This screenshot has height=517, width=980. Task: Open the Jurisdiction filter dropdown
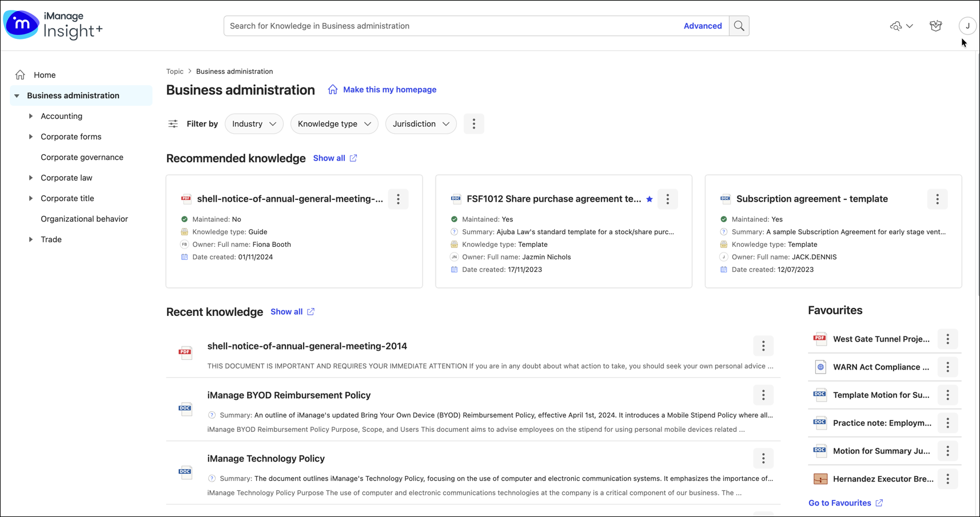(x=420, y=123)
